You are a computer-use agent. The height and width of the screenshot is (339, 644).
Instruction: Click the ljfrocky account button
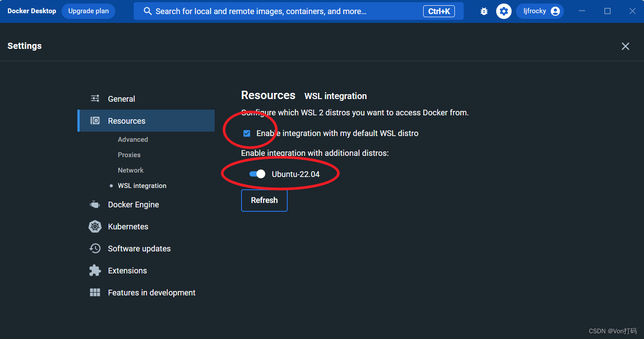[540, 11]
